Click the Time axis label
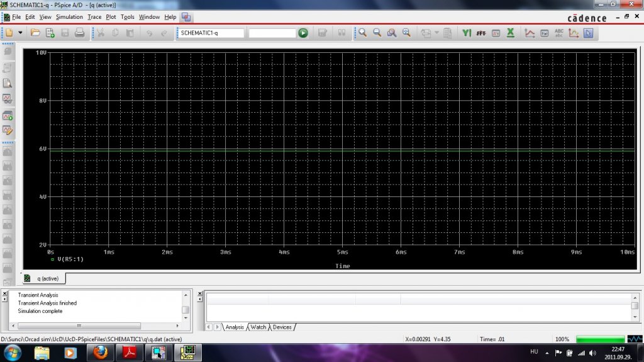 [x=343, y=266]
